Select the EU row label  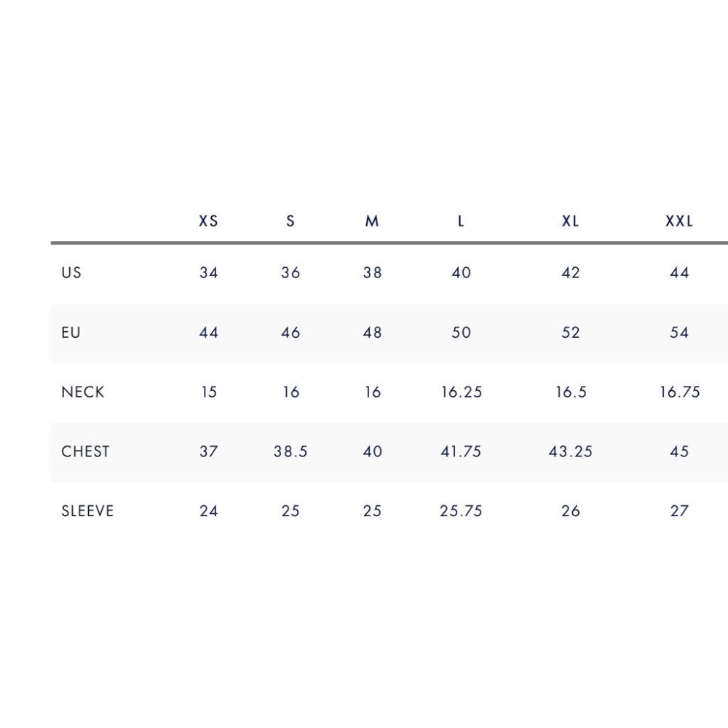click(71, 333)
